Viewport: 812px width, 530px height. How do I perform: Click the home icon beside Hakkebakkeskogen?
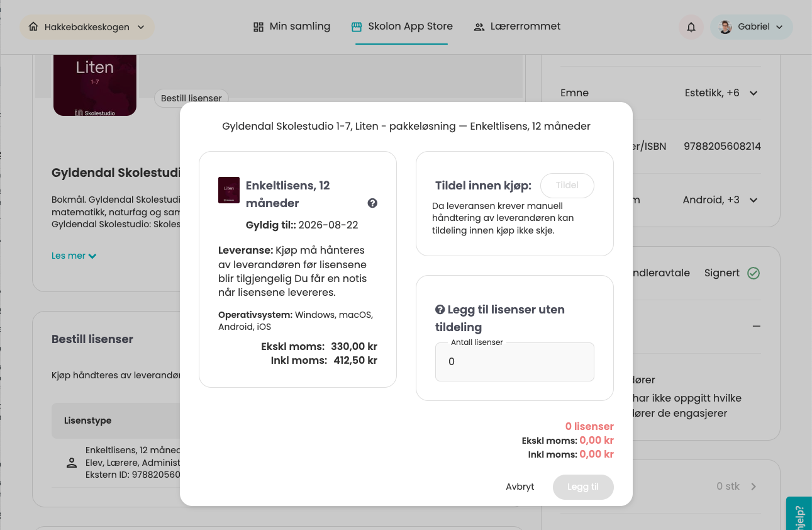(x=33, y=27)
